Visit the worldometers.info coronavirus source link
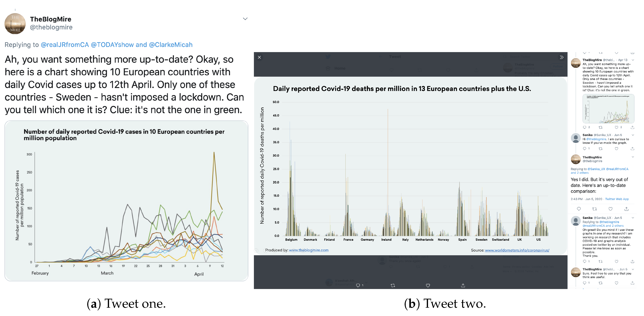644x316 pixels. click(x=517, y=250)
